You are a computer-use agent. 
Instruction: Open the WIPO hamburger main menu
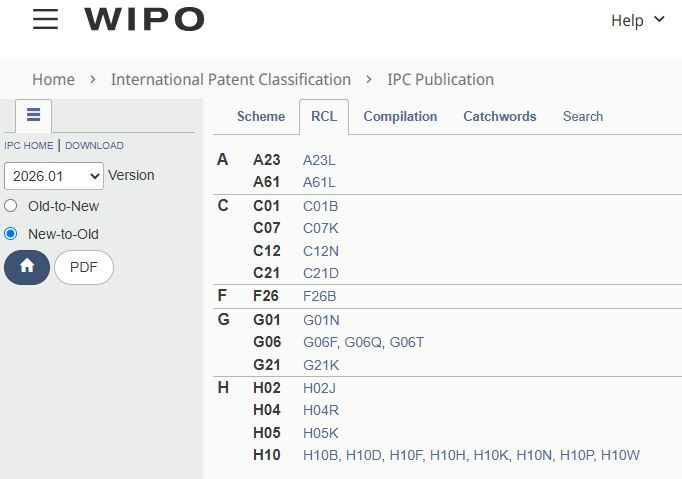[45, 19]
